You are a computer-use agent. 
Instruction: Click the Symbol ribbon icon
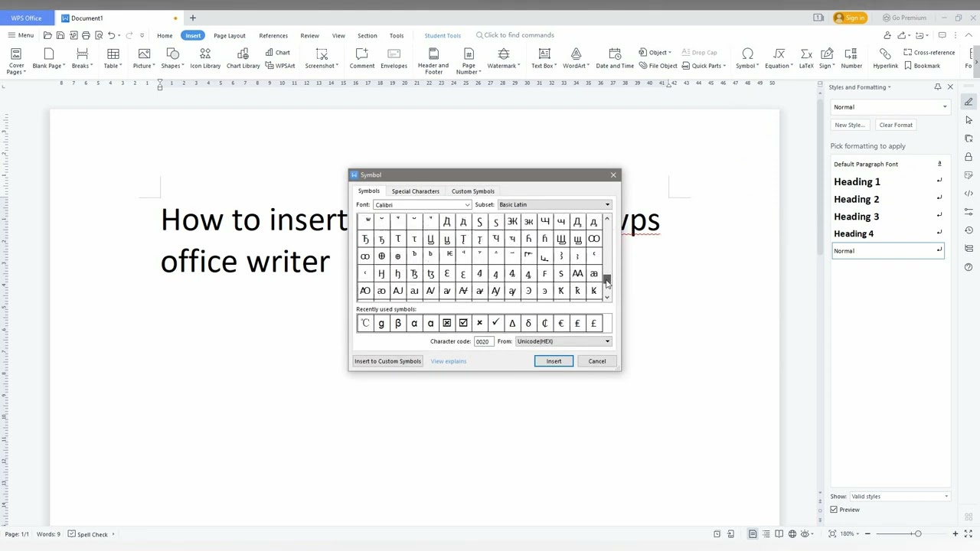(747, 54)
